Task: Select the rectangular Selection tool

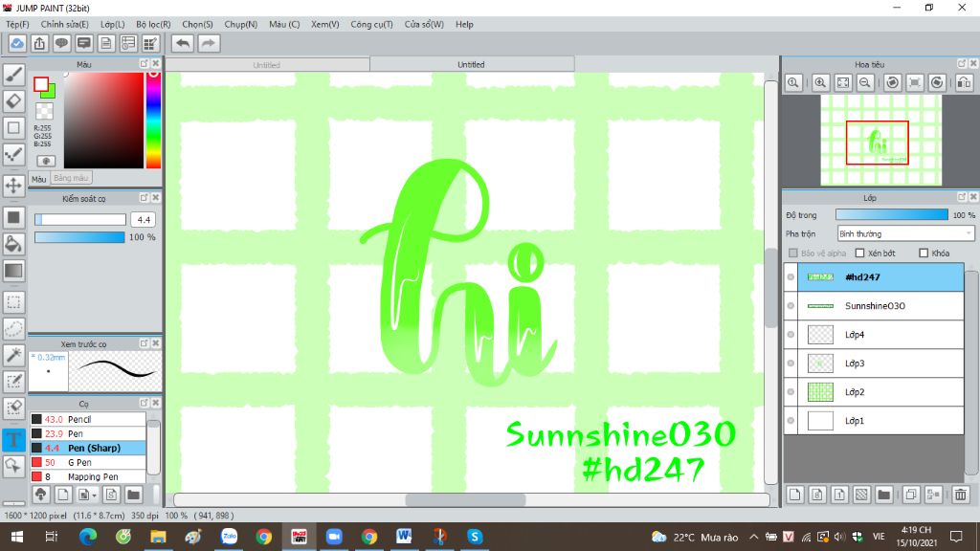Action: point(13,302)
